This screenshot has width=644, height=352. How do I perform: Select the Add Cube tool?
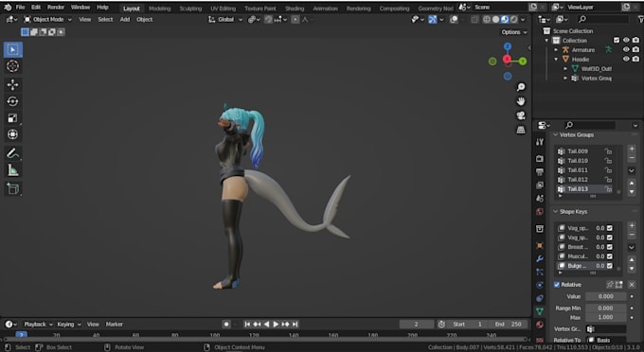coord(13,188)
